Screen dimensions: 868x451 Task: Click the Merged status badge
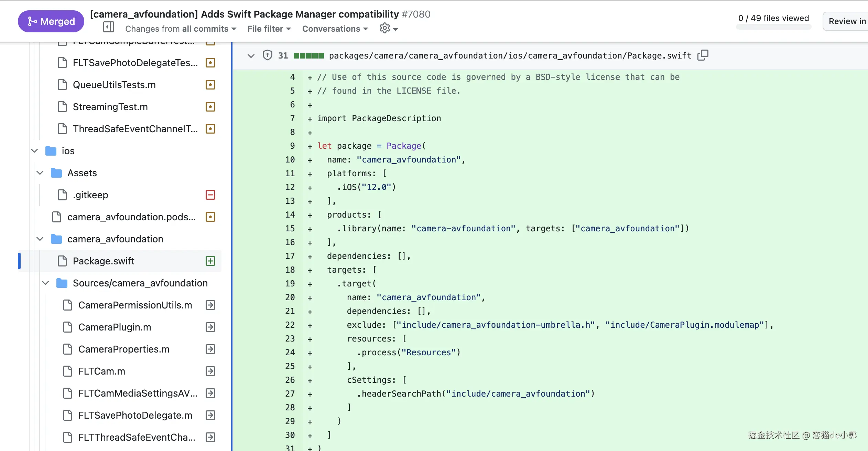(x=51, y=21)
